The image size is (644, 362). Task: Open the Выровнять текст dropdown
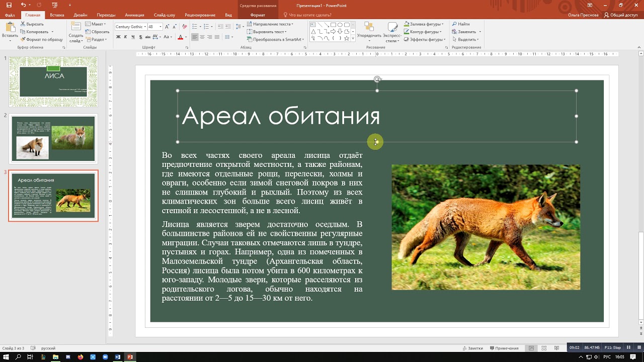267,32
